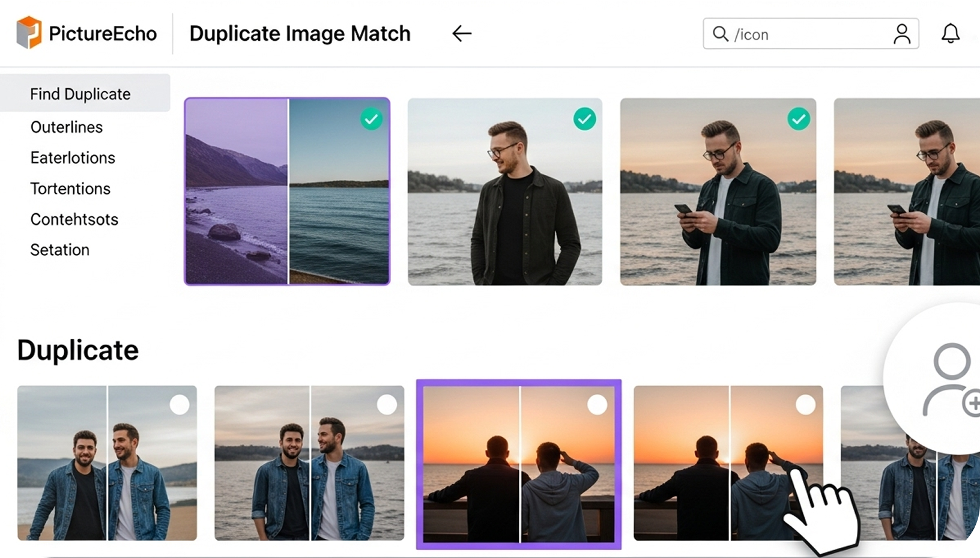Screen dimensions: 980x558
Task: Click the magnifying glass search icon
Action: 719,34
